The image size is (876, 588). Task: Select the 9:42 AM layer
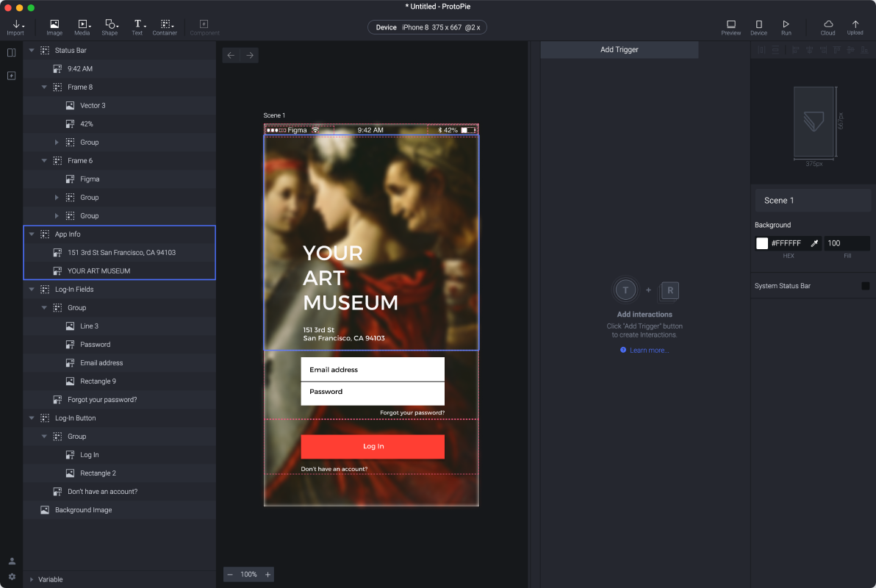click(x=120, y=69)
